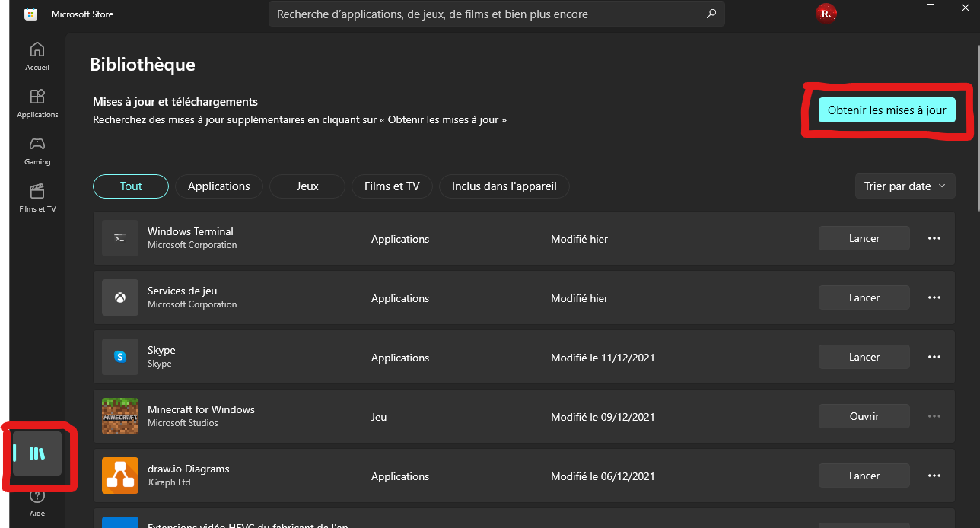Click the search field in title bar
Screen dimensions: 980x528
[497, 14]
